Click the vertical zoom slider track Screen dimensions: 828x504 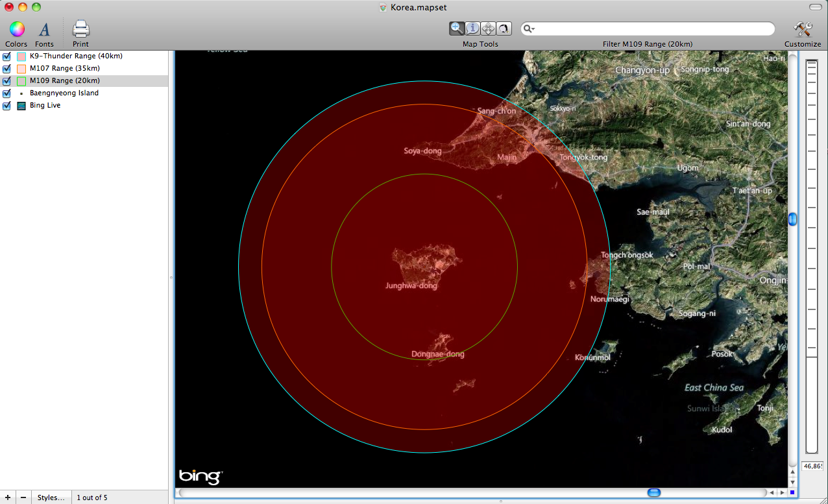point(811,259)
